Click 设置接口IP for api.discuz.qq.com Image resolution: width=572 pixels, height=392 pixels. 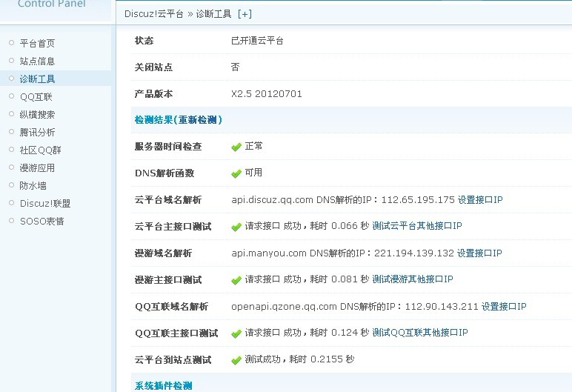click(480, 199)
